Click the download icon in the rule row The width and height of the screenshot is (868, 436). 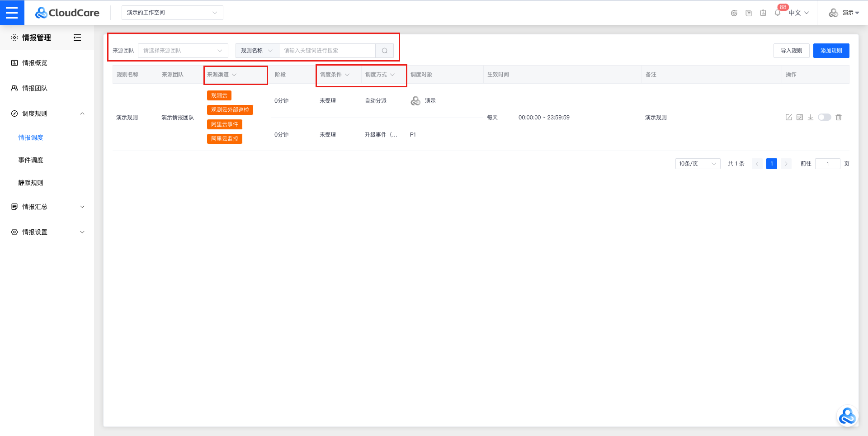(811, 117)
